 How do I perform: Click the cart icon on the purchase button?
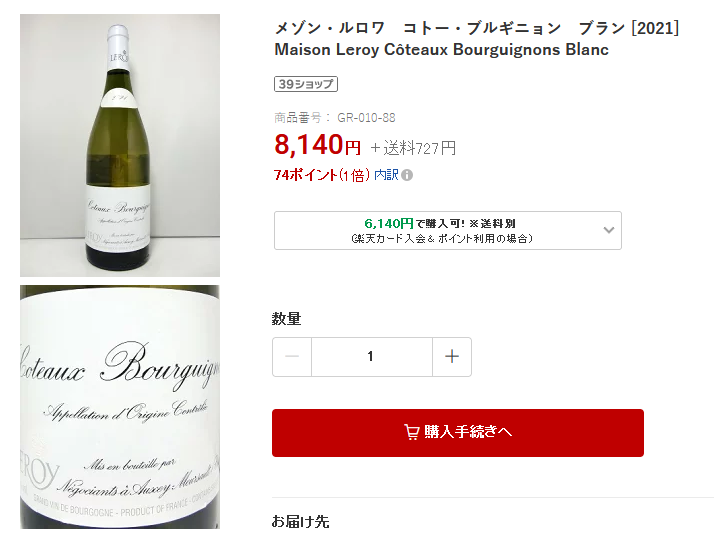pyautogui.click(x=411, y=432)
